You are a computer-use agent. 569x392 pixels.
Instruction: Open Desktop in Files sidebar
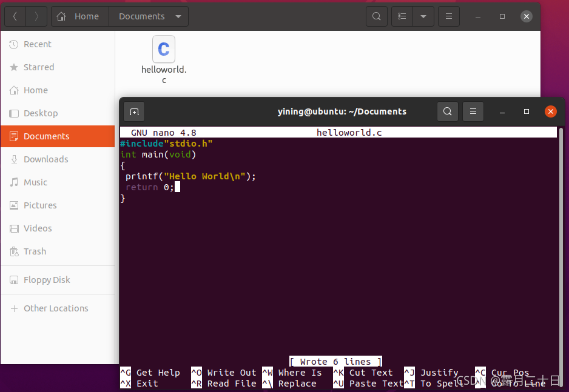(x=58, y=113)
